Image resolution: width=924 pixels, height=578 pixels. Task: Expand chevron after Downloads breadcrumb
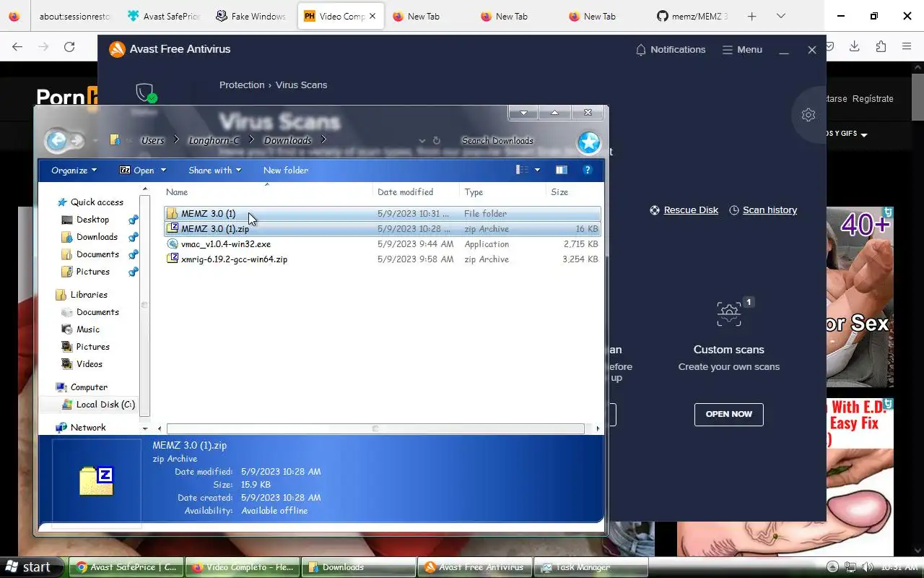tap(323, 140)
